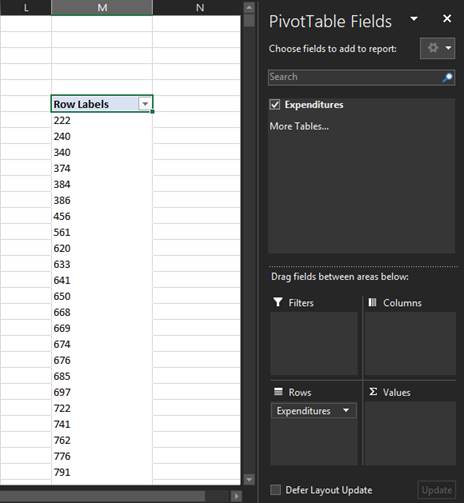Select cell with value 240
Image resolution: width=464 pixels, height=503 pixels.
102,136
